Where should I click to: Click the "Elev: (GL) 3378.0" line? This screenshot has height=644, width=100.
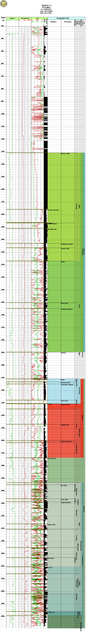(46, 13)
